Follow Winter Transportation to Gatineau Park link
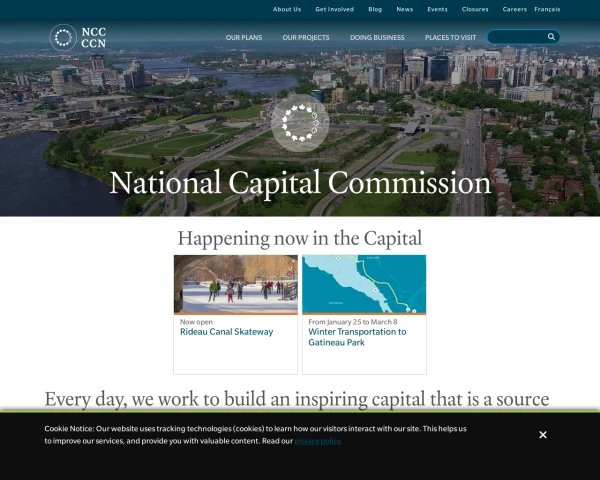 point(357,337)
